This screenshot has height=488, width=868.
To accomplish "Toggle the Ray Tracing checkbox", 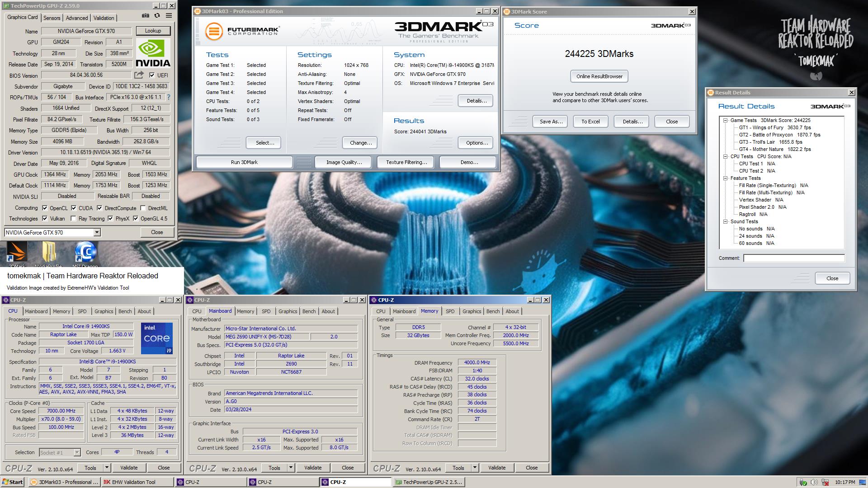I will pos(73,219).
